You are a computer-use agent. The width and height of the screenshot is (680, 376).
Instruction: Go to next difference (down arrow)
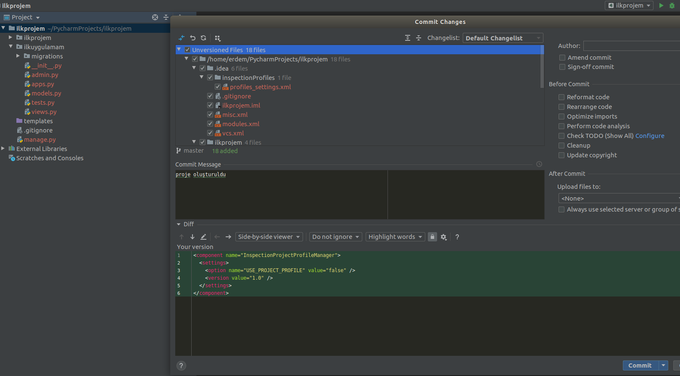point(193,237)
